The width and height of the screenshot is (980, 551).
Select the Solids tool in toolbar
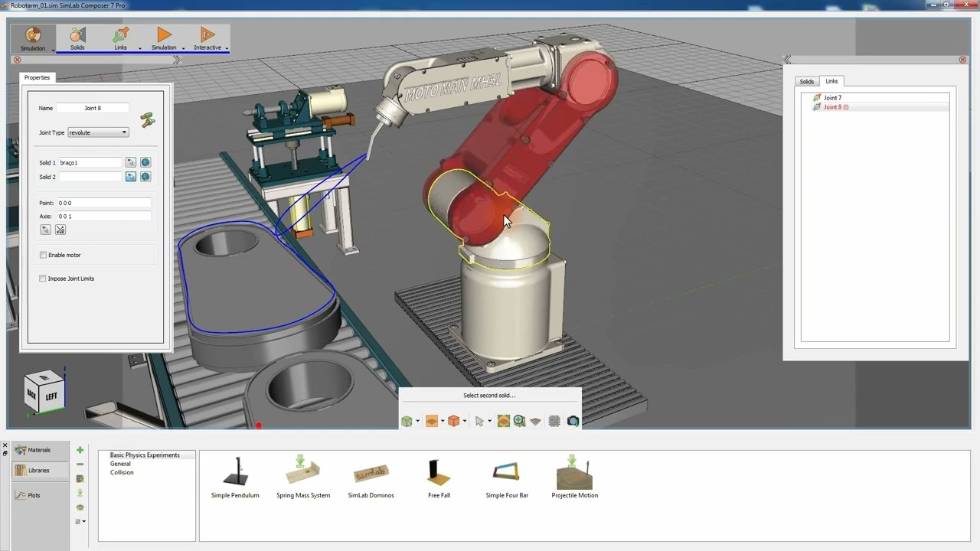point(77,38)
